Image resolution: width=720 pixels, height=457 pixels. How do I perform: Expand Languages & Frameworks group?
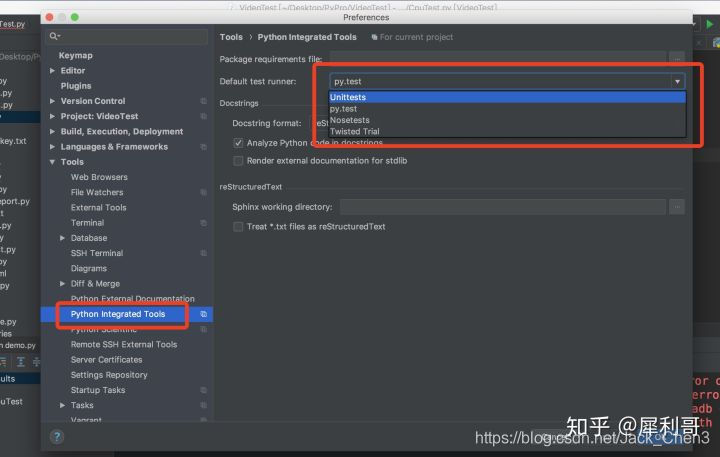coord(52,147)
